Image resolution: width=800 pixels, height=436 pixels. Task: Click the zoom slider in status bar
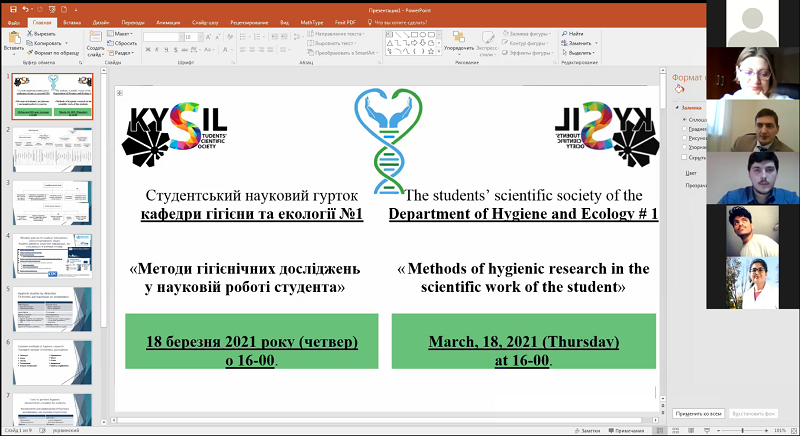pos(742,431)
